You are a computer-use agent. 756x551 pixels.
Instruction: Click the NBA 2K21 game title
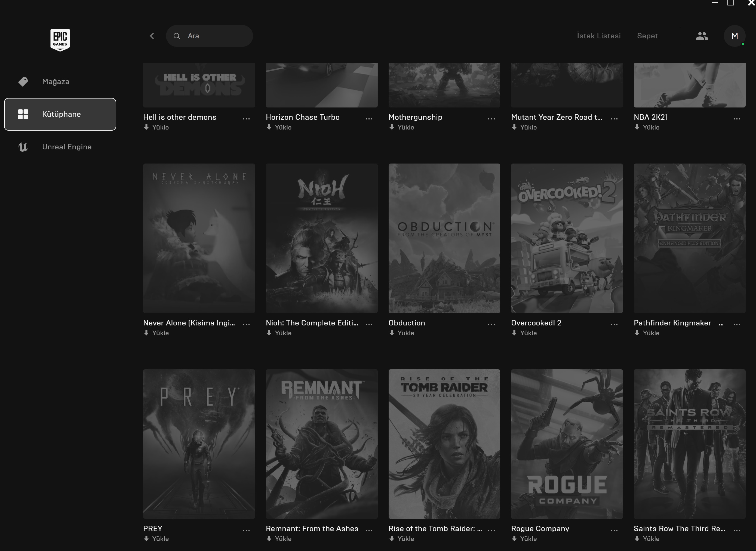tap(651, 117)
